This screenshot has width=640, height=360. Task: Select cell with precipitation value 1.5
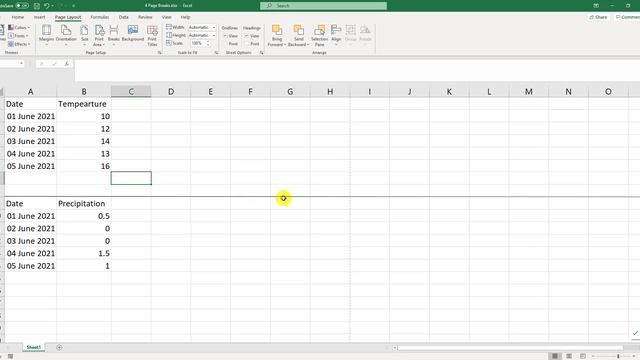(84, 253)
